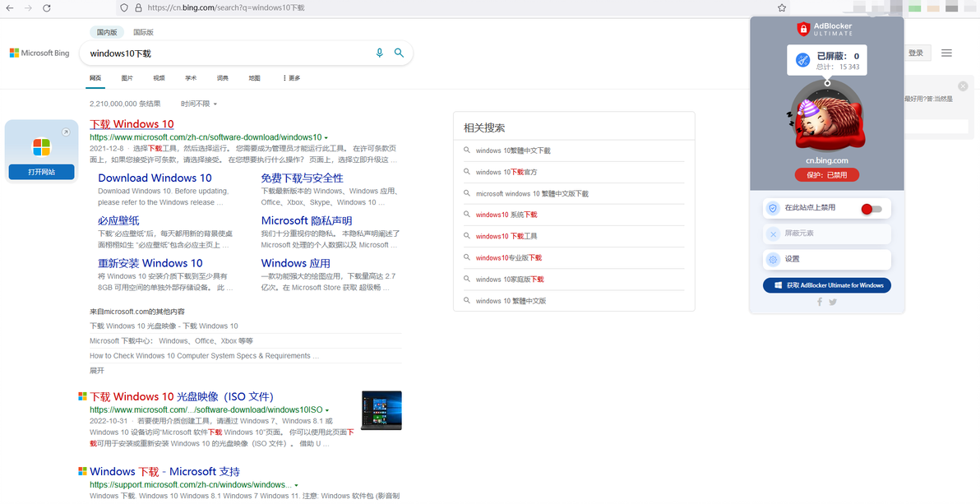Click 获取 AdBlocker Ultimate for Windows button
The width and height of the screenshot is (980, 504).
[x=827, y=285]
